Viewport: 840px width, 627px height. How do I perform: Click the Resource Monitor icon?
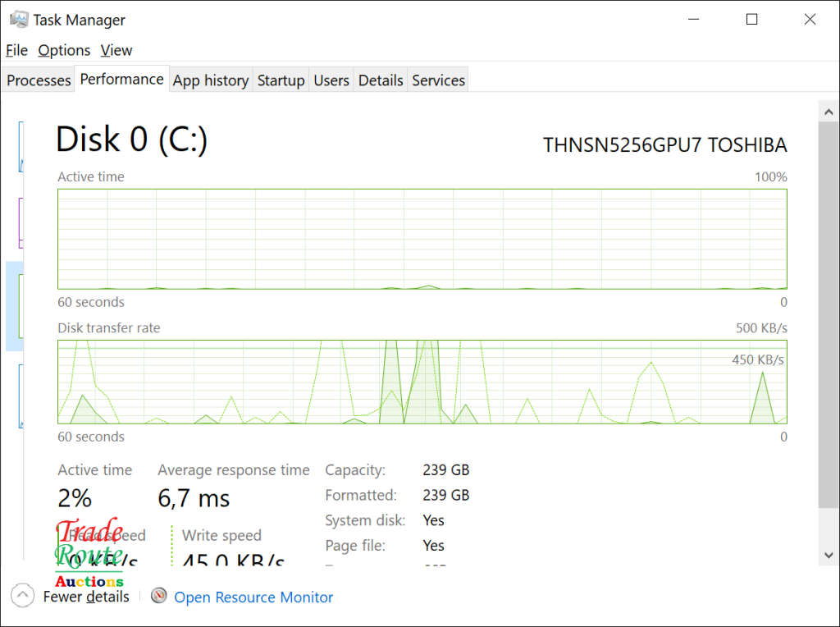tap(159, 597)
